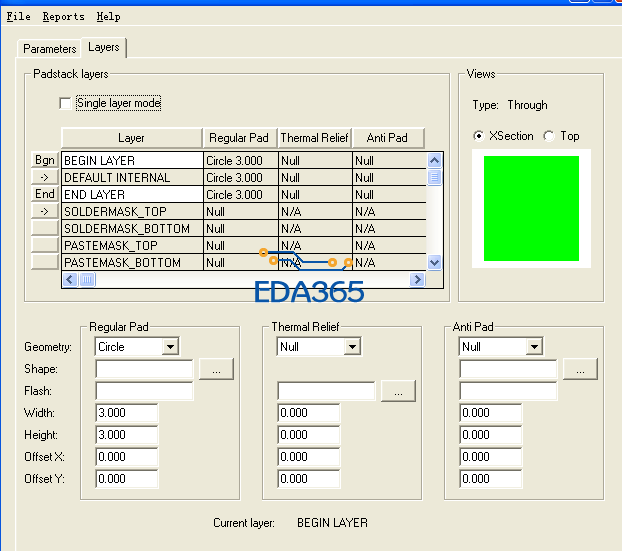Open the File menu
Viewport: 622px width, 551px height.
pos(19,17)
